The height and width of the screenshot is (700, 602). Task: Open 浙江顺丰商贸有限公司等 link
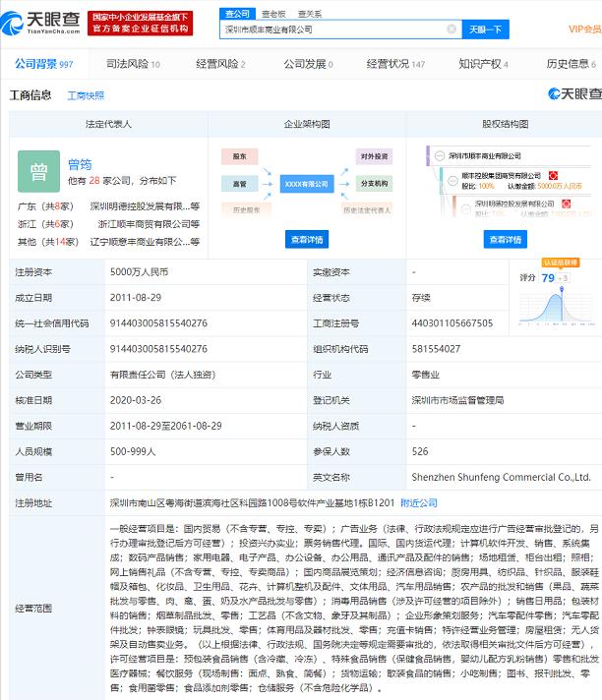tap(149, 224)
